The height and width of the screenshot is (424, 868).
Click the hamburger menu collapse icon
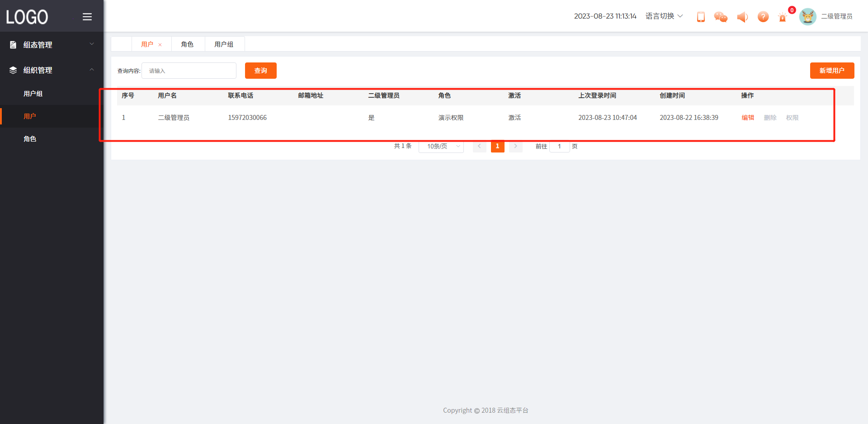point(87,17)
